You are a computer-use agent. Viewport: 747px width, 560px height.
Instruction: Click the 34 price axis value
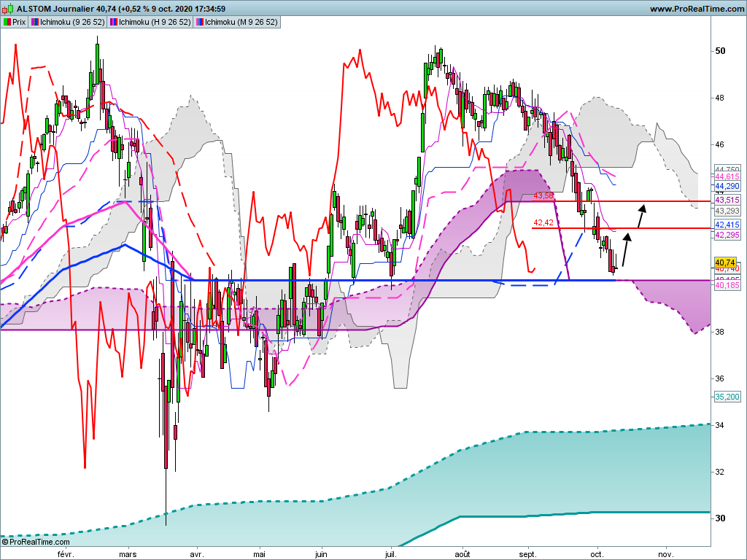click(720, 425)
